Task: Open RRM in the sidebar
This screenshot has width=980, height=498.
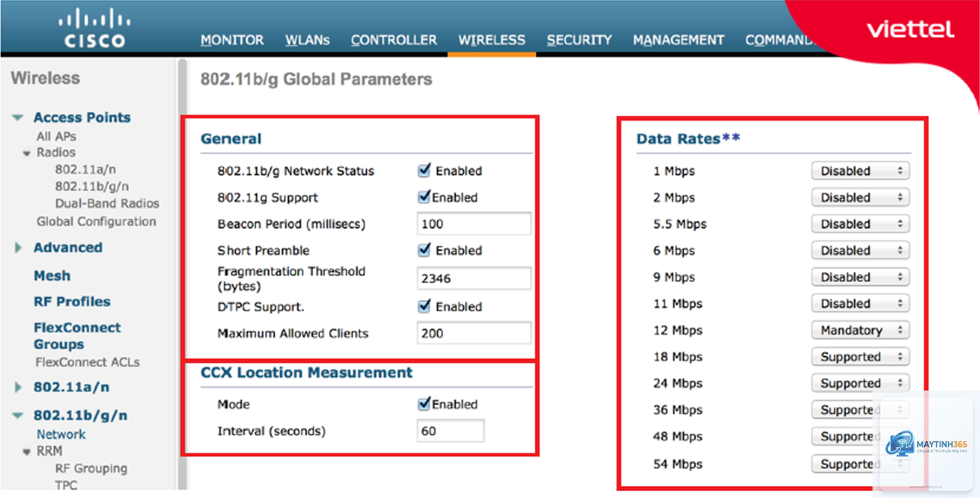Action: (x=49, y=451)
